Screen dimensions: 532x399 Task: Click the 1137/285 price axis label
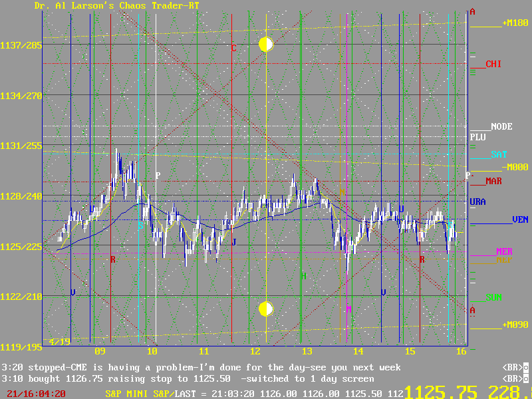coord(21,45)
